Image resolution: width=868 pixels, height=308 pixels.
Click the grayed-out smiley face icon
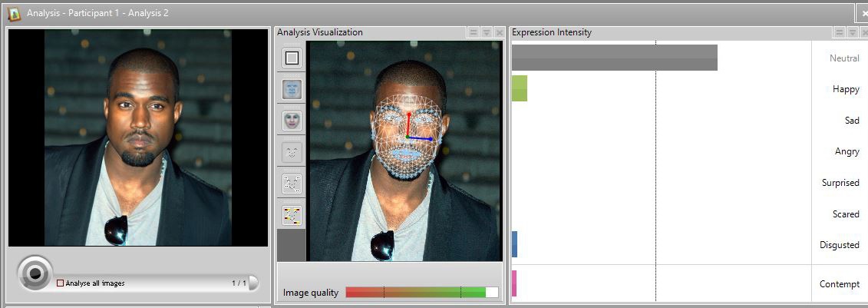point(292,152)
